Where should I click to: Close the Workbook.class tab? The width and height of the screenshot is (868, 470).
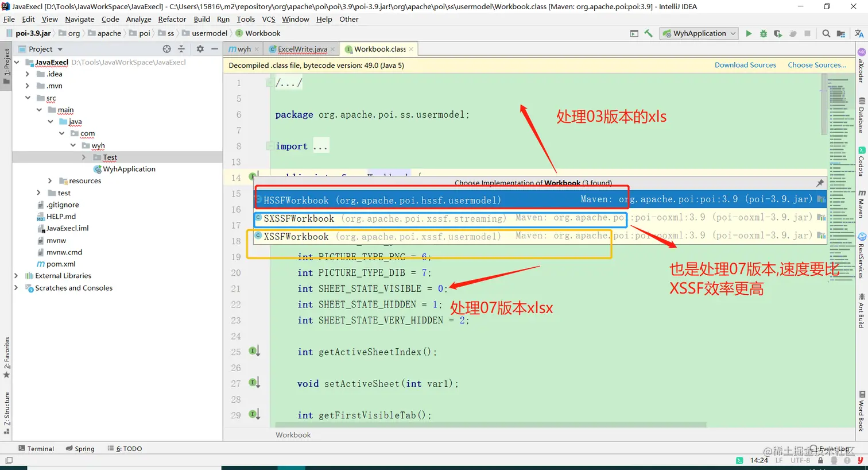pos(411,49)
